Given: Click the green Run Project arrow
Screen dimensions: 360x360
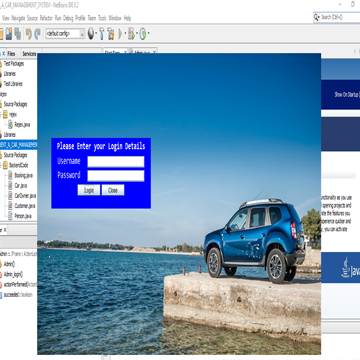Looking at the screenshot, I should click(120, 34).
